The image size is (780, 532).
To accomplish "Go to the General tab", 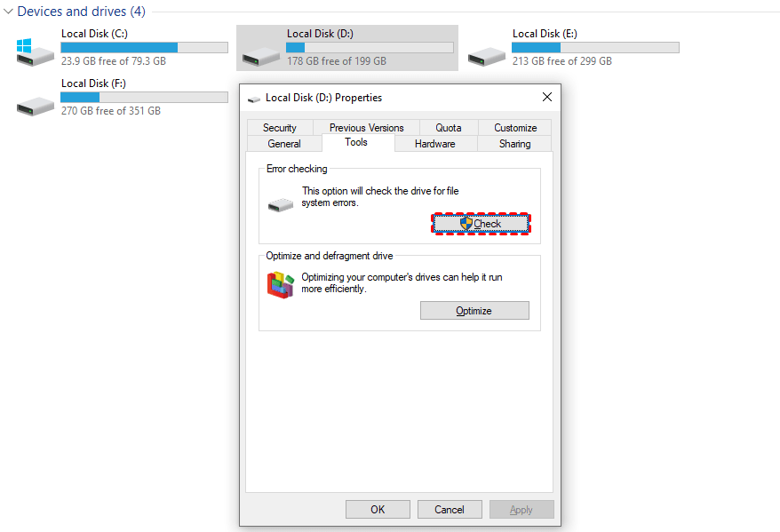I will coord(284,144).
